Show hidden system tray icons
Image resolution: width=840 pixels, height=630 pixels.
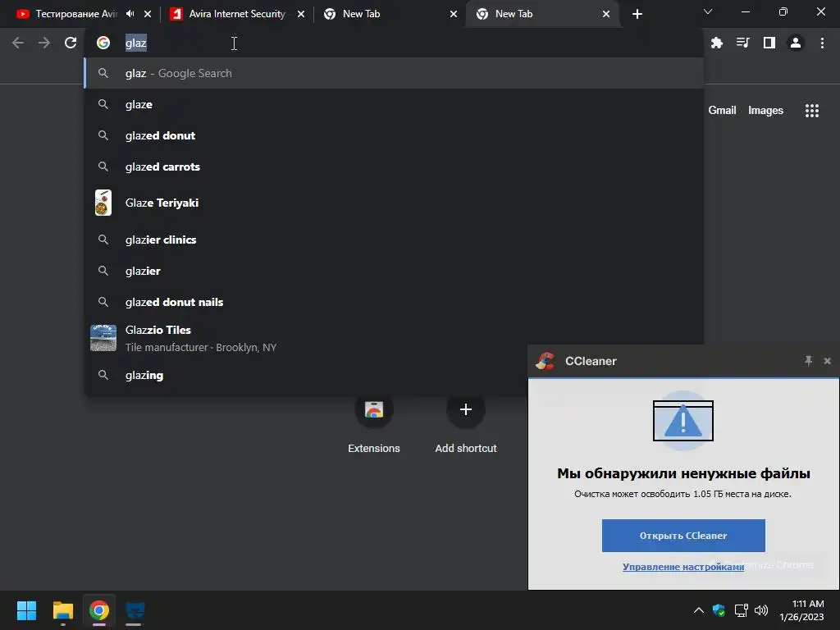coord(699,610)
